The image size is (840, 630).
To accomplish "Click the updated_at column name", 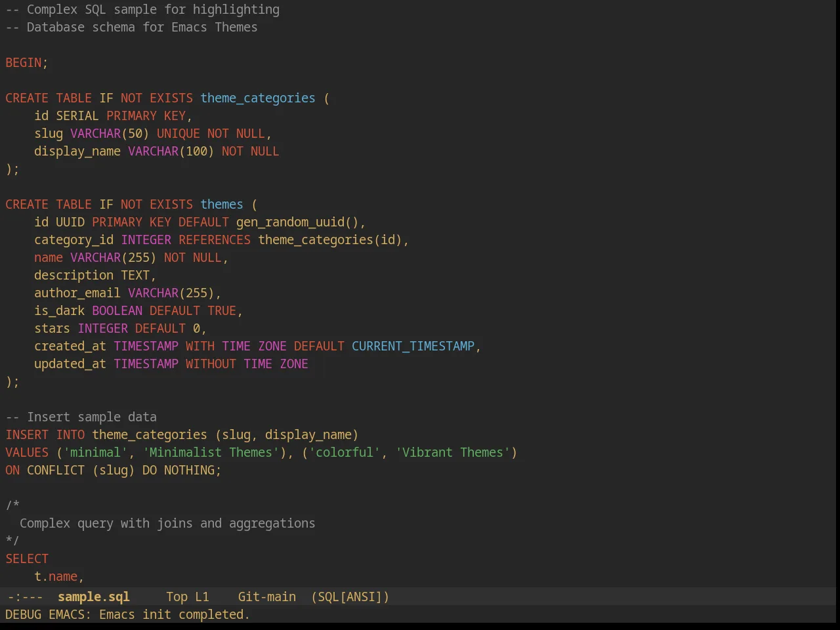I will tap(70, 364).
